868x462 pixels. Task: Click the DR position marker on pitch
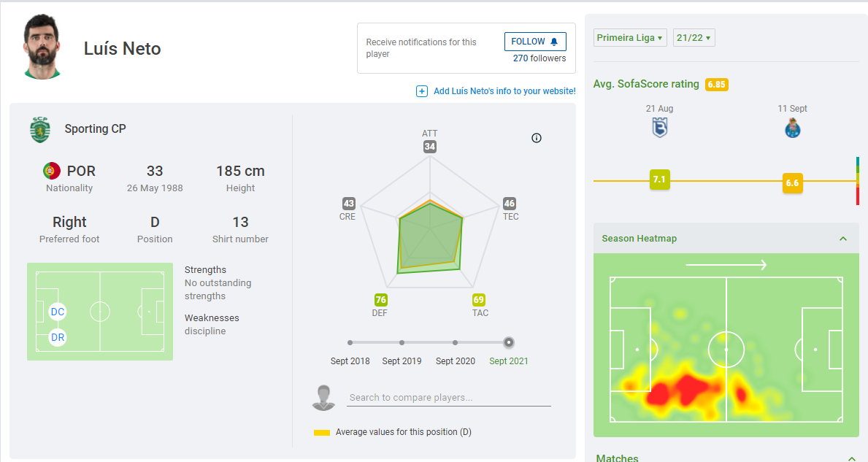click(x=58, y=337)
